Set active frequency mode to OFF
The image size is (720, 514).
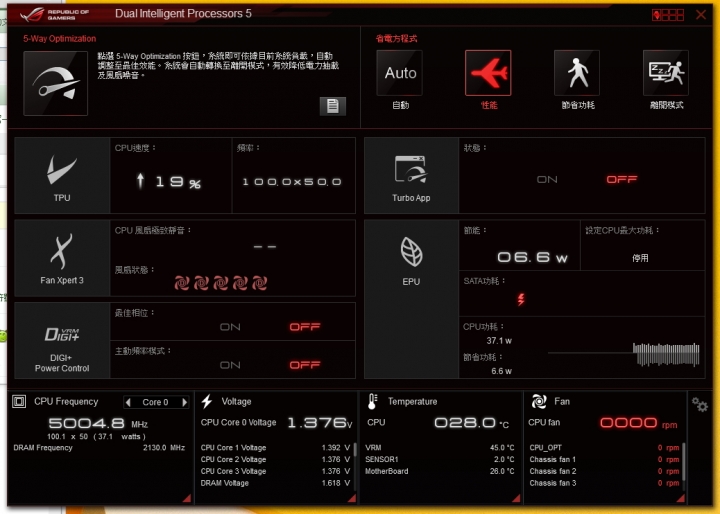305,365
